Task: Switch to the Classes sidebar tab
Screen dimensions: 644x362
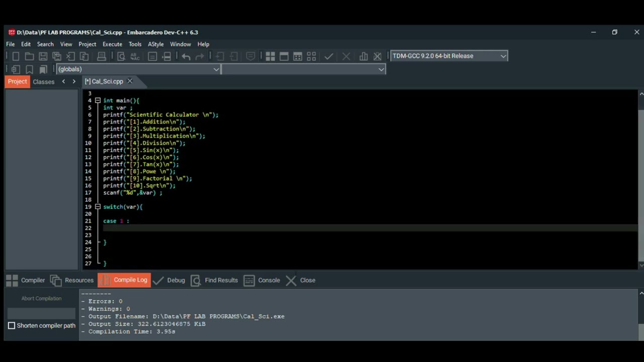Action: (x=44, y=81)
